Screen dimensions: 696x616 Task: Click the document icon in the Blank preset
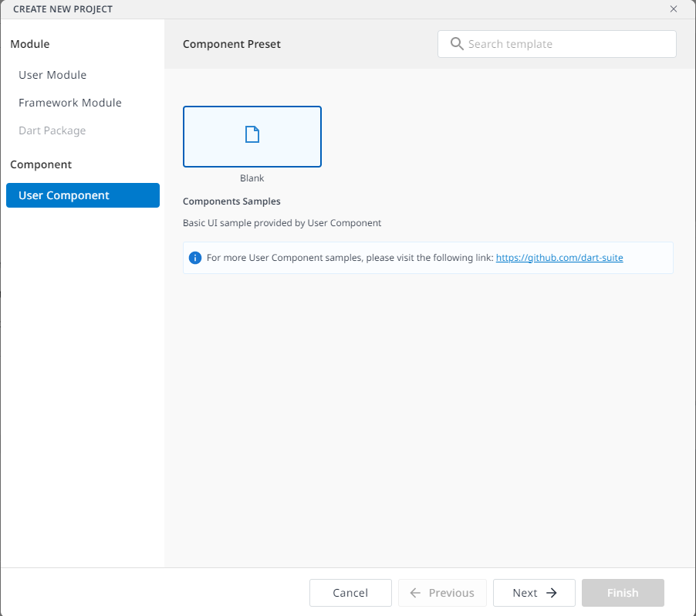pos(252,134)
